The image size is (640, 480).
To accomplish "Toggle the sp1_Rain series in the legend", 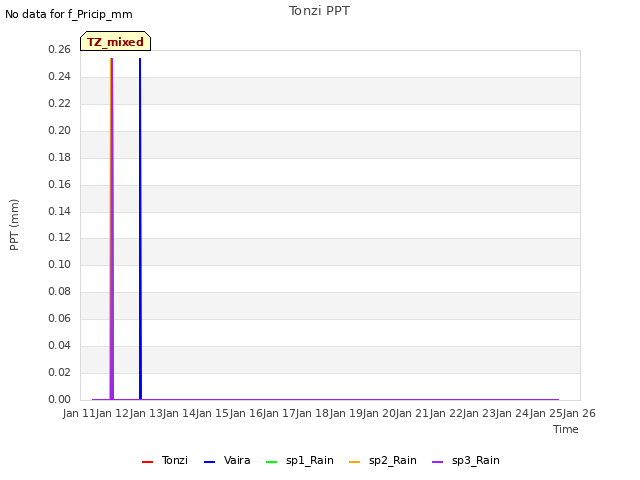I will point(300,460).
